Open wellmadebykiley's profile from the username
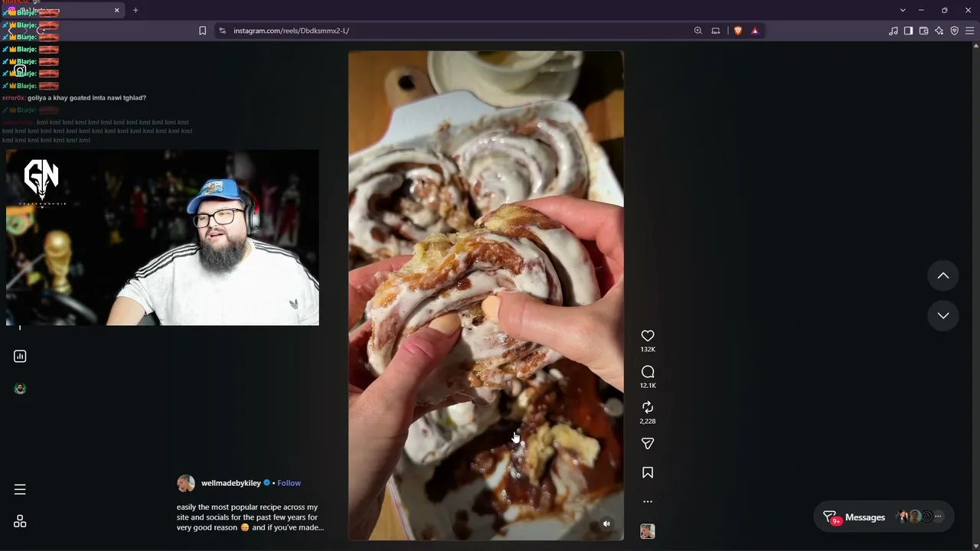Viewport: 980px width, 551px height. pyautogui.click(x=230, y=483)
